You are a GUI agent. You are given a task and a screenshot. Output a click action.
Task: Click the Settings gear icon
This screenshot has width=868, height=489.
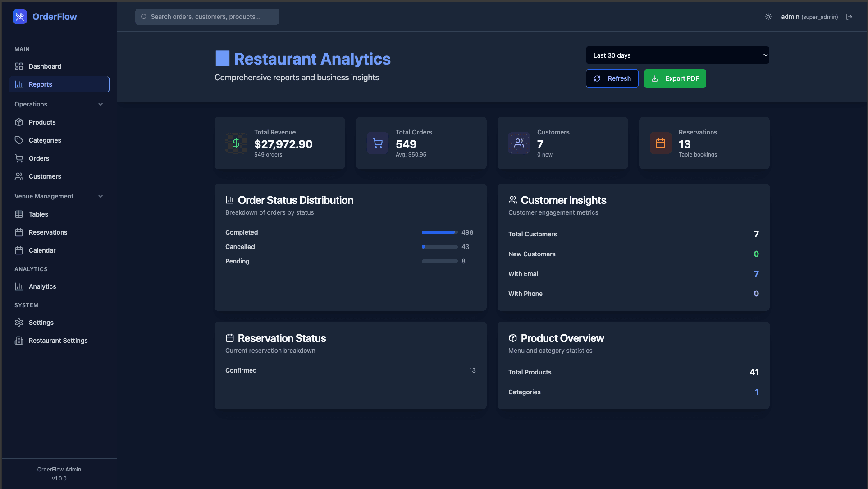[18, 322]
